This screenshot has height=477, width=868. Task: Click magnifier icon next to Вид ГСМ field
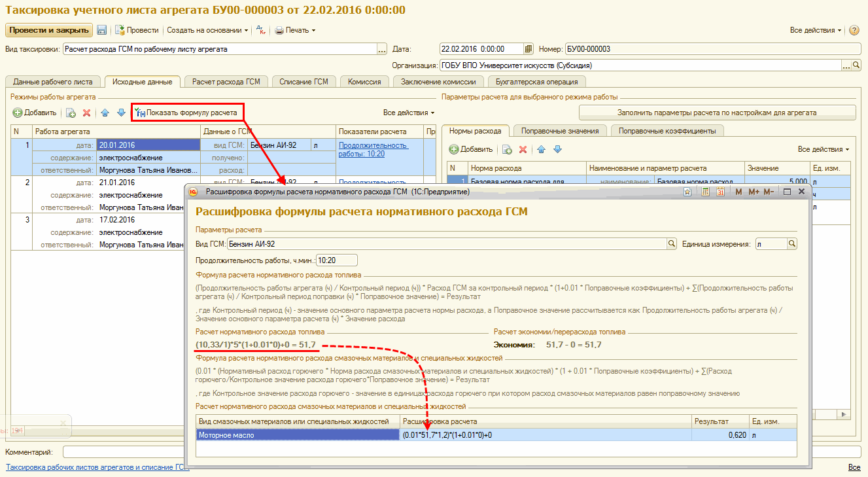coord(671,243)
